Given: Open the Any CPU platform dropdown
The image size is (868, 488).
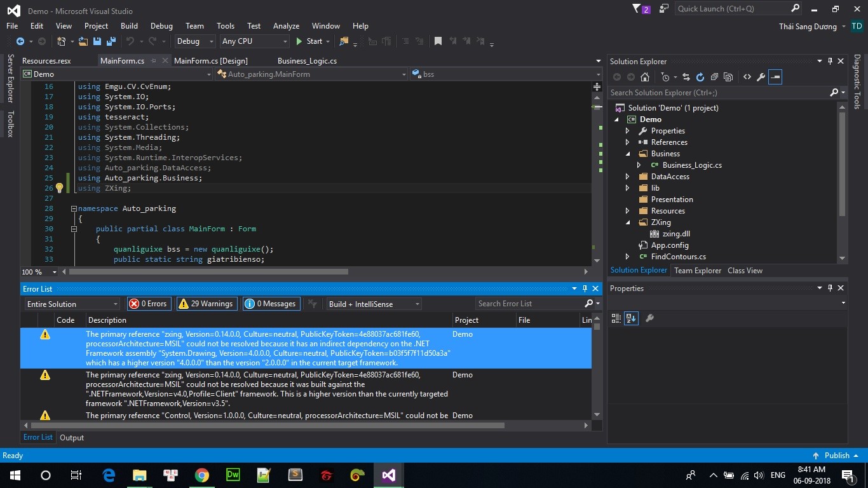Looking at the screenshot, I should [x=255, y=41].
